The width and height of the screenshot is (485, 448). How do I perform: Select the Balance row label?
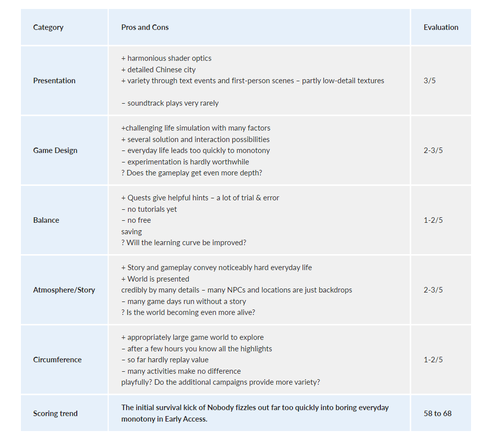(x=46, y=220)
